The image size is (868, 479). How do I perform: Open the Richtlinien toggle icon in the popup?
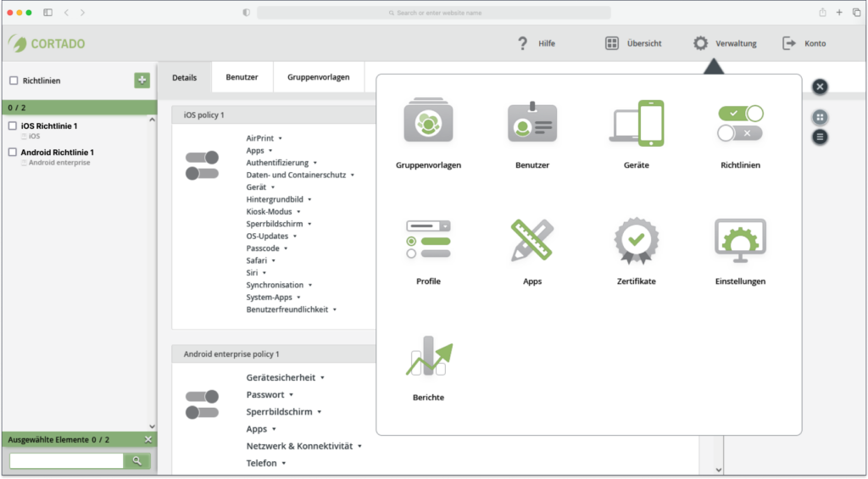tap(740, 123)
